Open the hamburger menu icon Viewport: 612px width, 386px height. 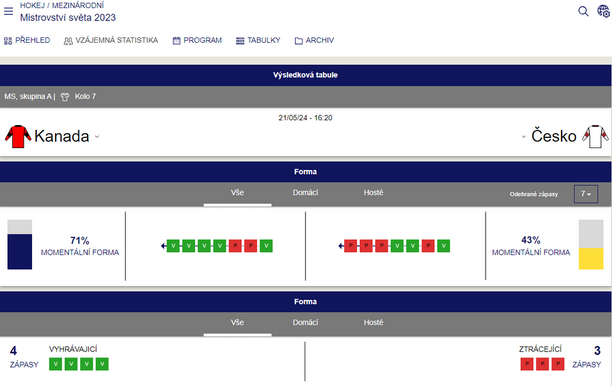tap(8, 11)
